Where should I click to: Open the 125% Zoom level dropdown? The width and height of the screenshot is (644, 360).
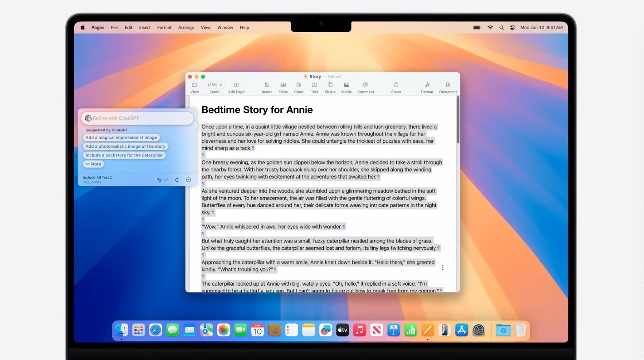214,84
